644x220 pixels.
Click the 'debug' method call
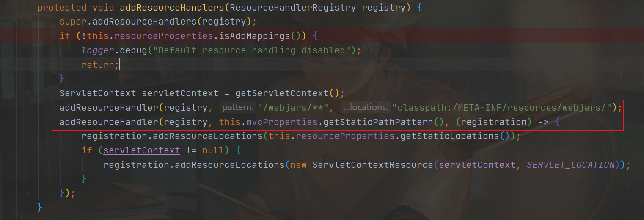[133, 50]
